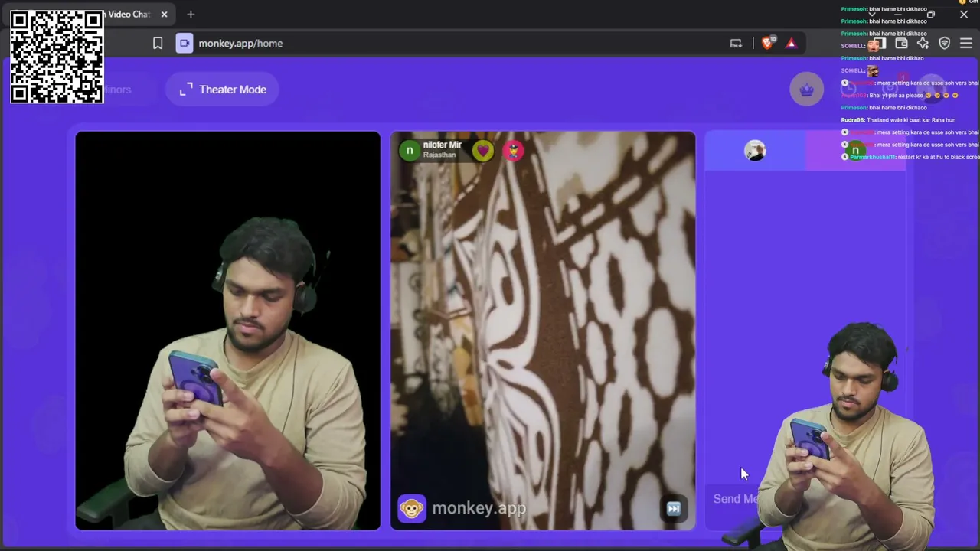
Task: Open nilofer Mir's green avatar
Action: click(x=410, y=151)
